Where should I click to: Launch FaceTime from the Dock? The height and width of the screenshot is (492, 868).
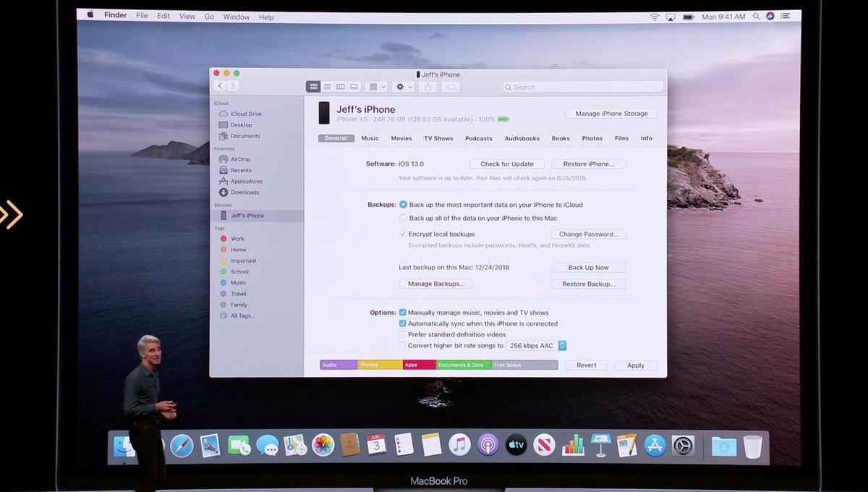click(x=239, y=445)
